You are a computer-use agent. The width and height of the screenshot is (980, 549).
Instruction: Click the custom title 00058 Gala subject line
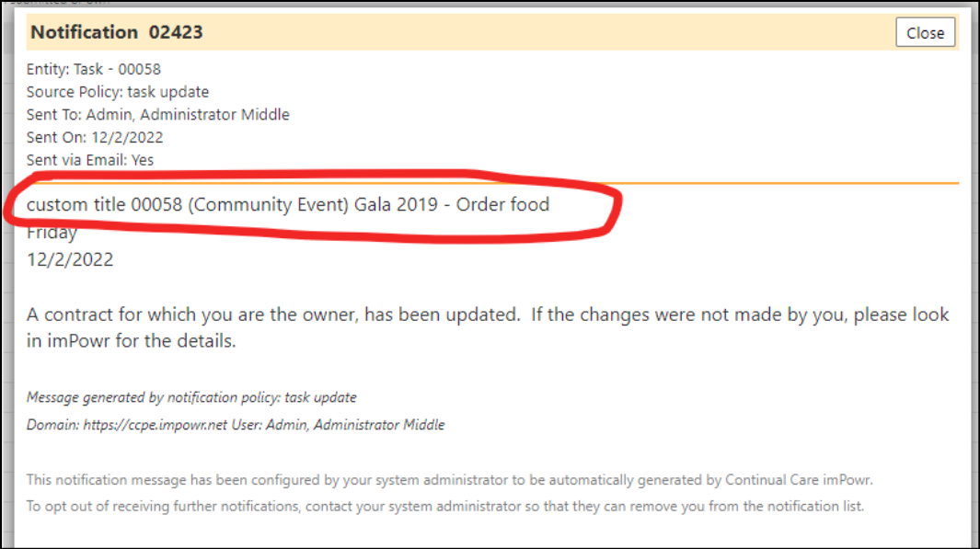[x=288, y=205]
